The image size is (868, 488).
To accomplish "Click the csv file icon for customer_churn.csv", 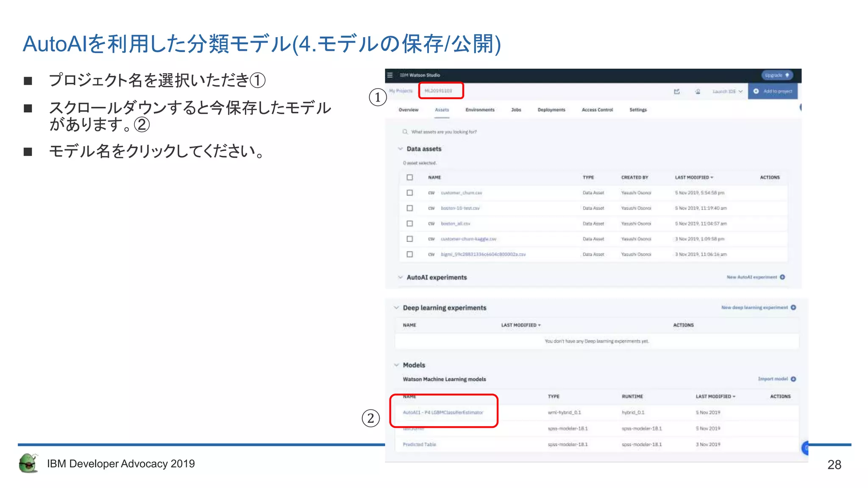I will pos(431,193).
